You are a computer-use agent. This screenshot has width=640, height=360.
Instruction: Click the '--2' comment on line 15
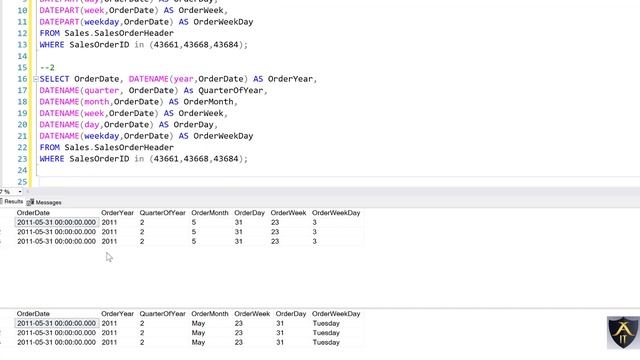tap(47, 68)
